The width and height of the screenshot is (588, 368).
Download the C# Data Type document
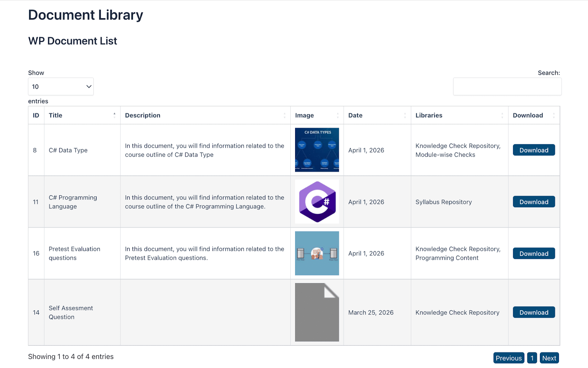coord(534,150)
